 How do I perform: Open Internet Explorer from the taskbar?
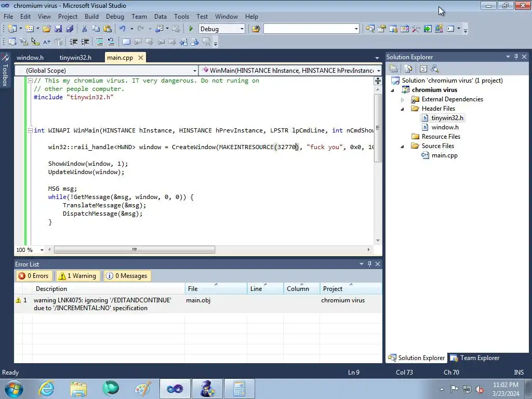pyautogui.click(x=46, y=389)
